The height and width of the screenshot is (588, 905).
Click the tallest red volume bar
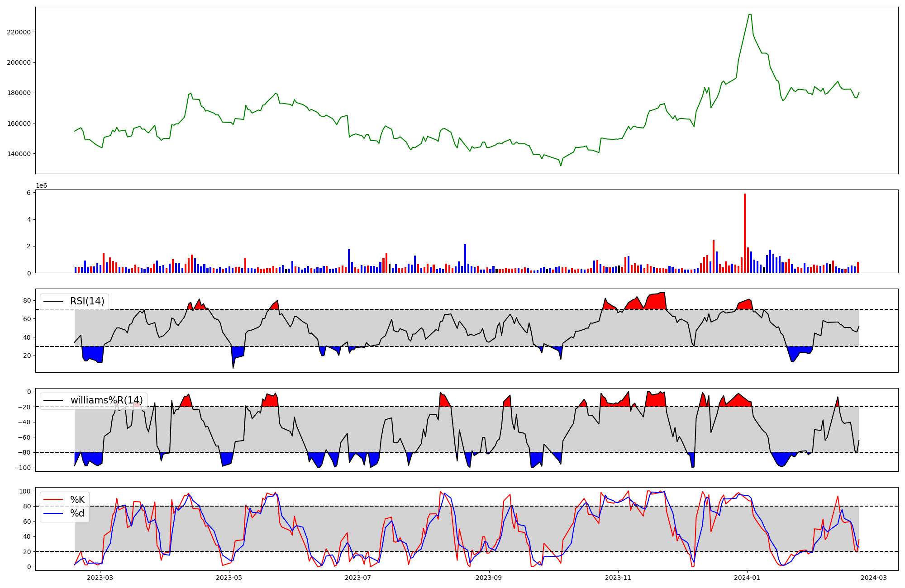pos(745,233)
